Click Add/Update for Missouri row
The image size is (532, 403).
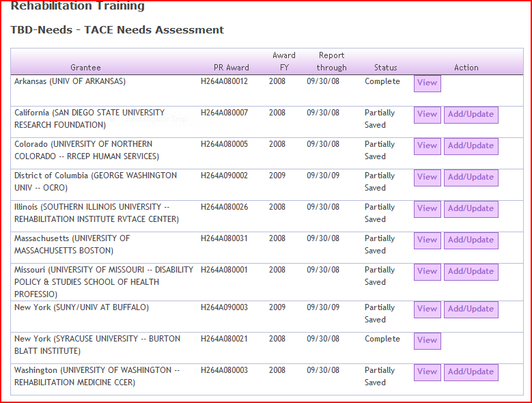471,272
